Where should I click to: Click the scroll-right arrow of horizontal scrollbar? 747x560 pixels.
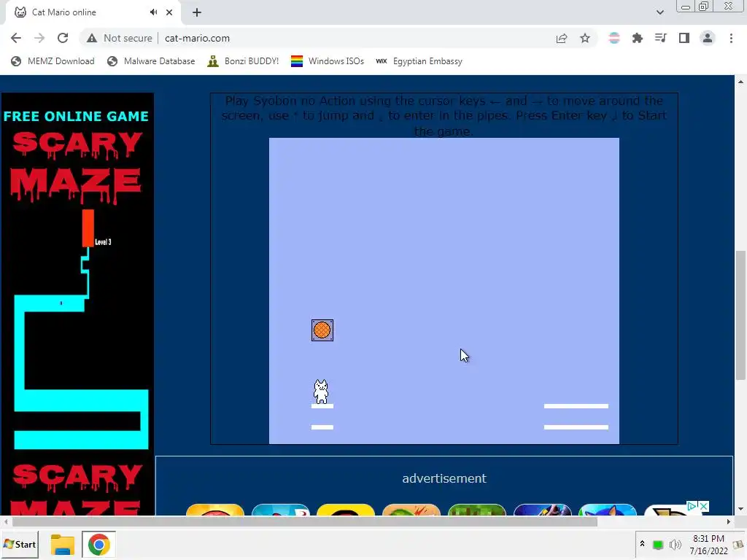(x=729, y=522)
